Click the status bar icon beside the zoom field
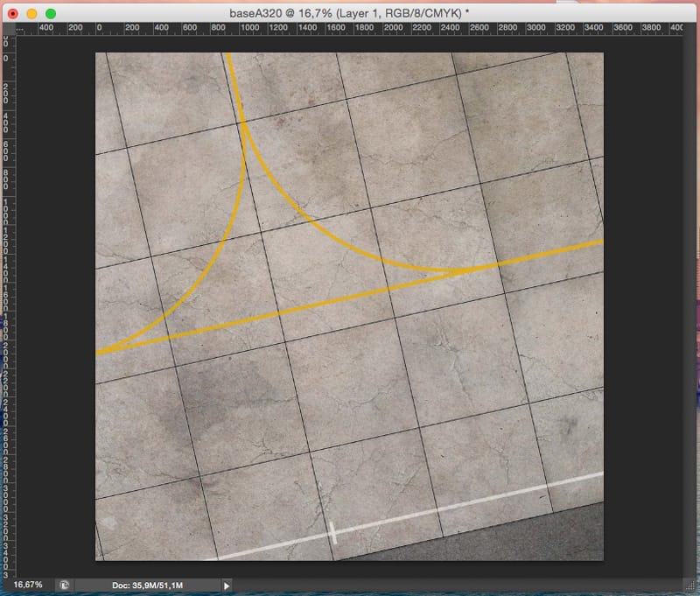 pos(65,585)
